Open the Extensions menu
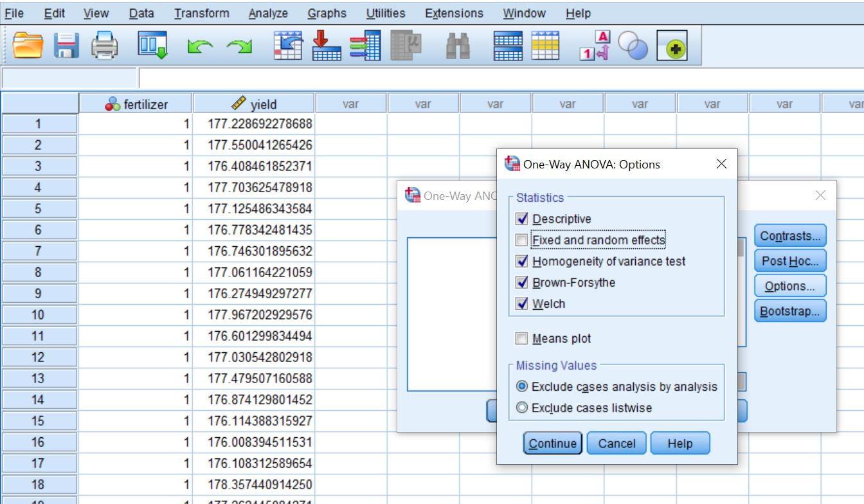The image size is (864, 504). pos(454,13)
